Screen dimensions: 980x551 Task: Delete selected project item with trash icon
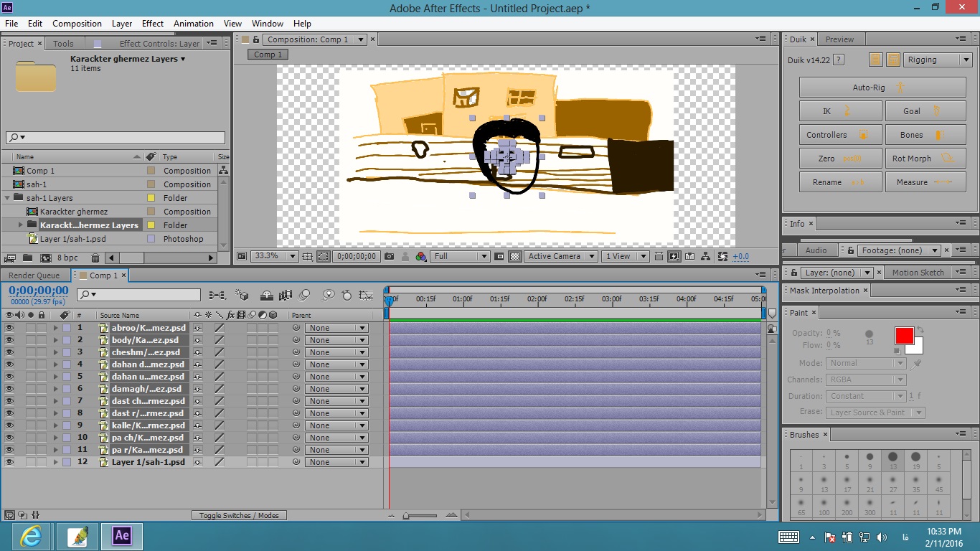95,258
